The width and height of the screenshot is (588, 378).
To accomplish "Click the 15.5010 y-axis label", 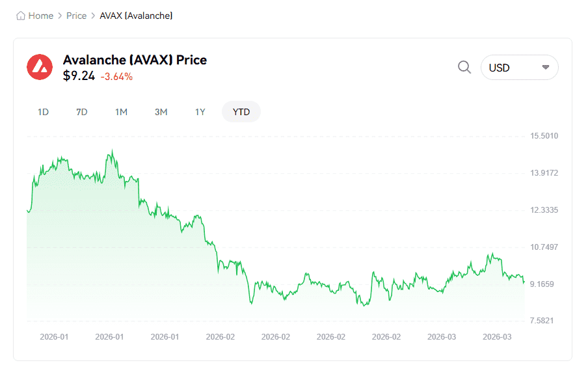I will coord(544,136).
